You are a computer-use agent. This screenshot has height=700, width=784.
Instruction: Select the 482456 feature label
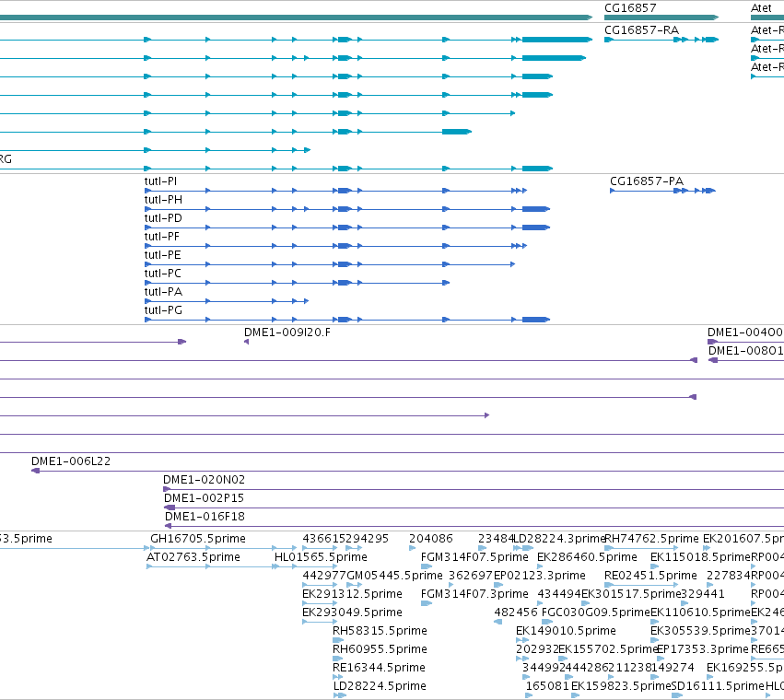[516, 612]
